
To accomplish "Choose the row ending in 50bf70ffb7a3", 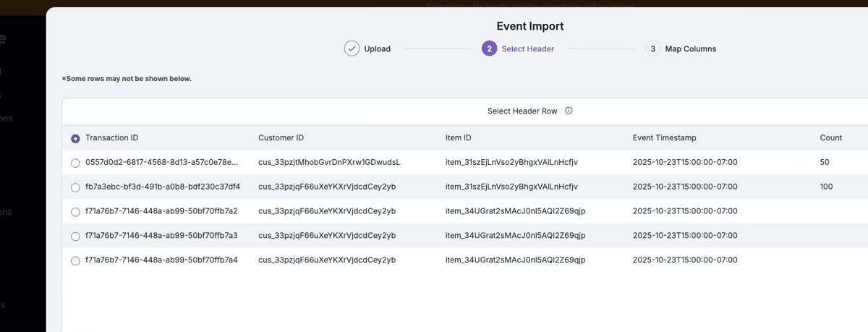I will 75,237.
